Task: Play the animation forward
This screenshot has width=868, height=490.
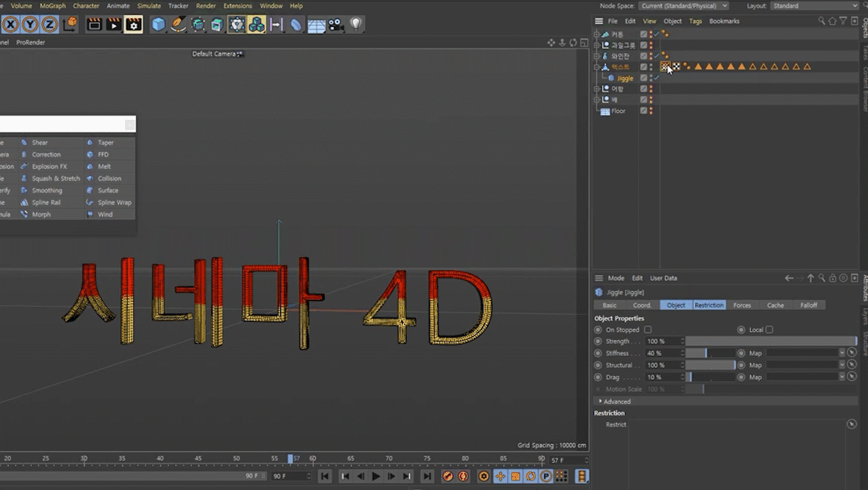Action: (376, 476)
